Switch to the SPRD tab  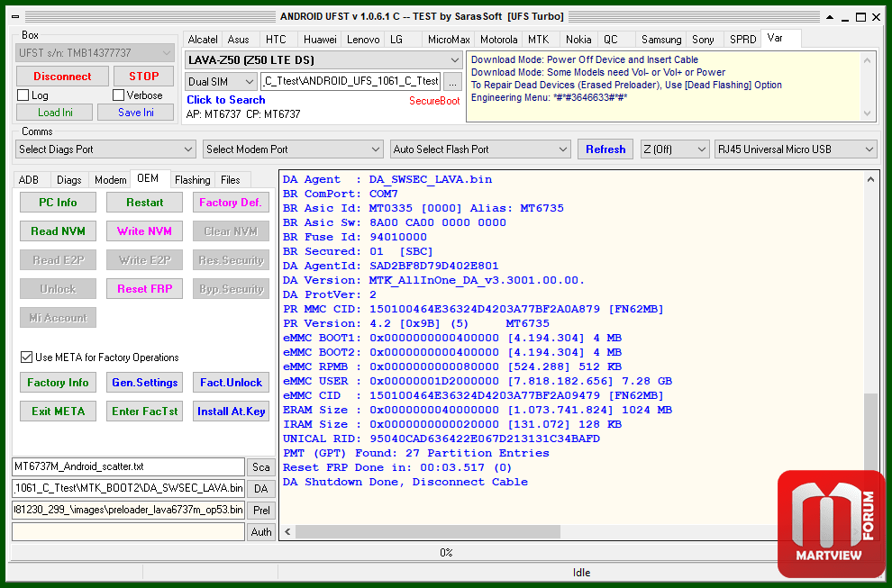pos(743,40)
